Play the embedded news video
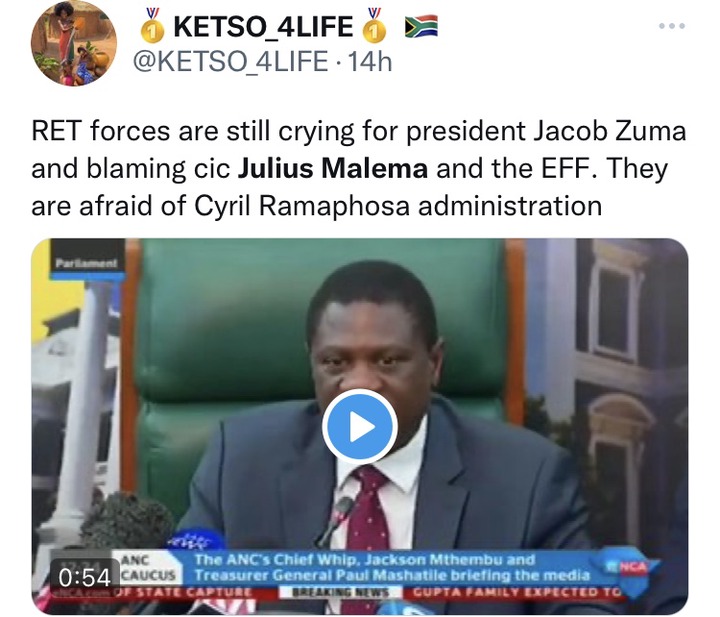Viewport: 720px width, 617px height. click(360, 427)
